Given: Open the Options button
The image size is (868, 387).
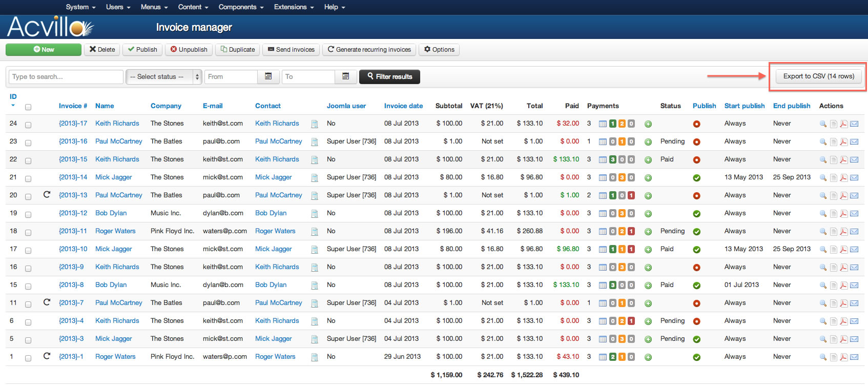Looking at the screenshot, I should coord(439,49).
